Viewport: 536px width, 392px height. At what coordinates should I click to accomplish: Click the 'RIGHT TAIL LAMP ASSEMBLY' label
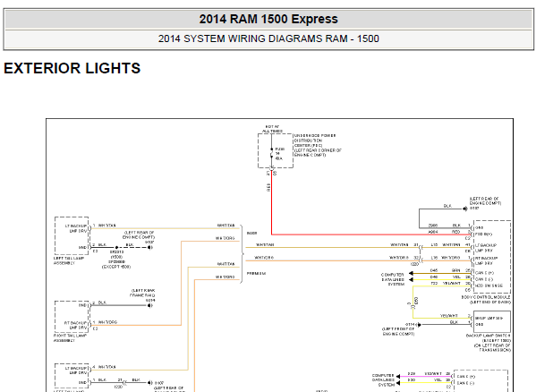70,338
